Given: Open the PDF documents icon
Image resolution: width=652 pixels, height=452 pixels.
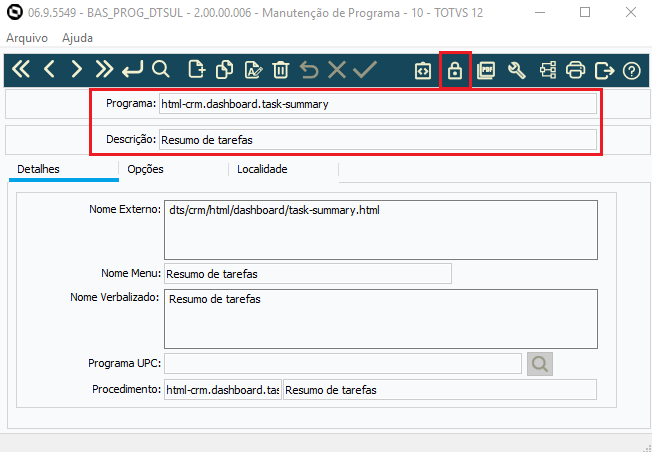Looking at the screenshot, I should click(486, 70).
